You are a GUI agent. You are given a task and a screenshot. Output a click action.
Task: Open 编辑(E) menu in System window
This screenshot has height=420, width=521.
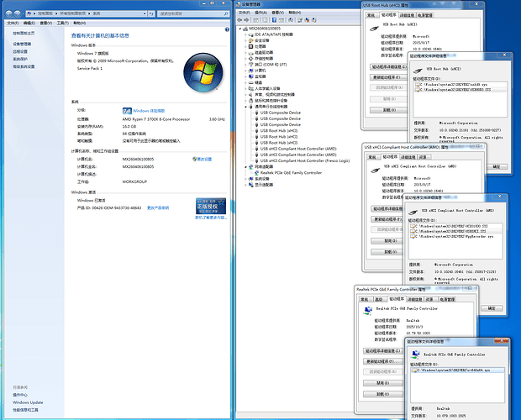pos(29,23)
